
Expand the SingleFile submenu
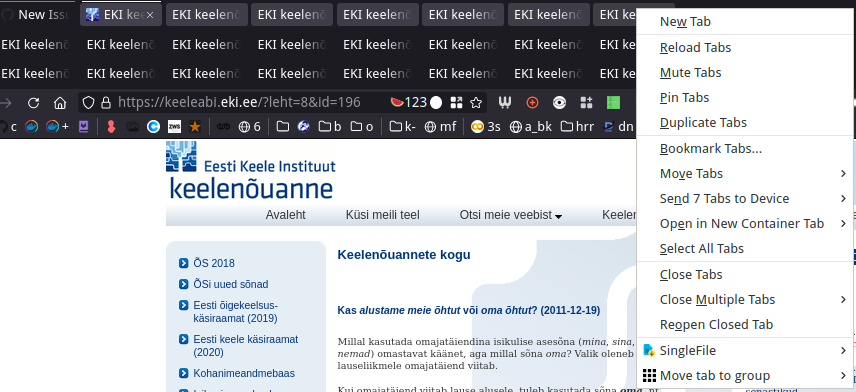[x=746, y=351]
